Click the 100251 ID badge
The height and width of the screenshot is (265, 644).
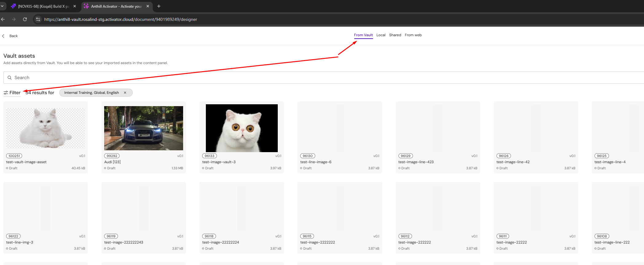tap(14, 156)
